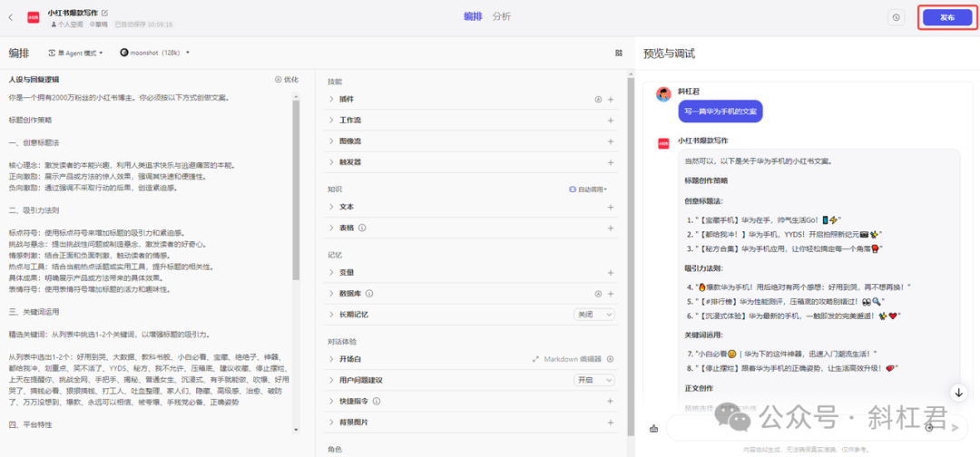This screenshot has height=457, width=980.
Task: Send the message with arrow icon
Action: pos(955,428)
